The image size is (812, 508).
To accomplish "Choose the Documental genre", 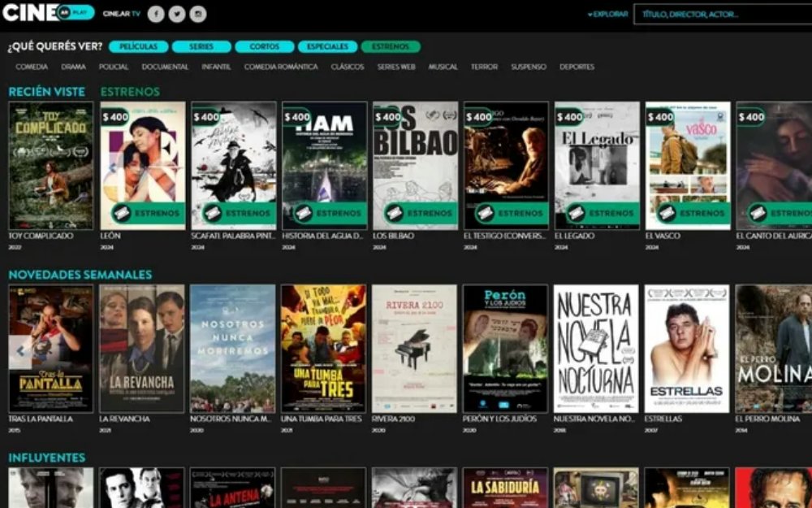I will (x=165, y=67).
